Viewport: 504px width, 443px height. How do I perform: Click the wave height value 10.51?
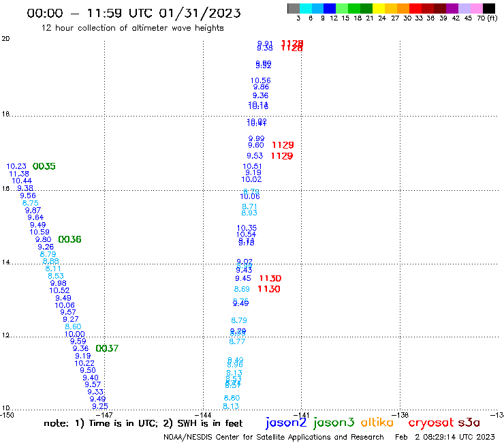pos(252,166)
